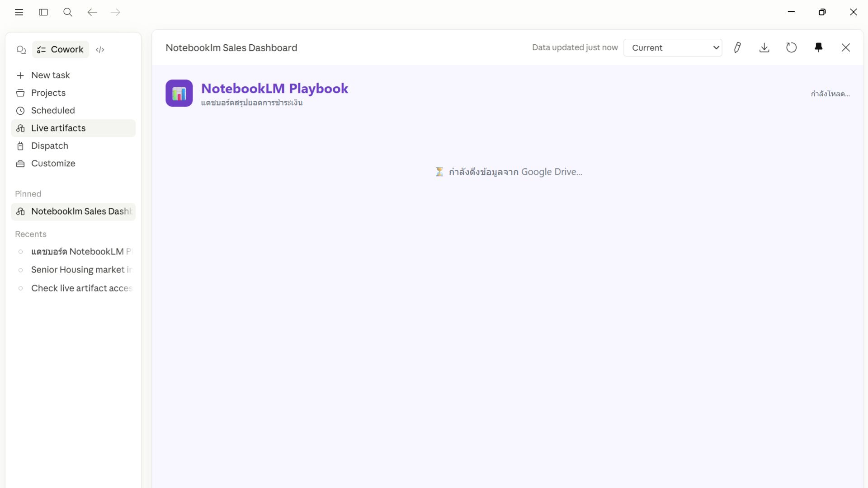Switch to the code tab icon
The height and width of the screenshot is (488, 868).
click(x=100, y=50)
